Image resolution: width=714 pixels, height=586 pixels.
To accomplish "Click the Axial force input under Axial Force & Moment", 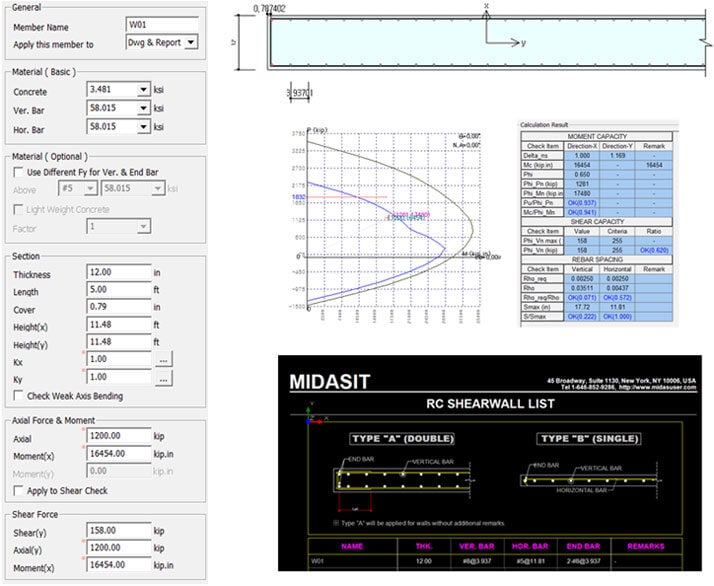I will pyautogui.click(x=118, y=437).
